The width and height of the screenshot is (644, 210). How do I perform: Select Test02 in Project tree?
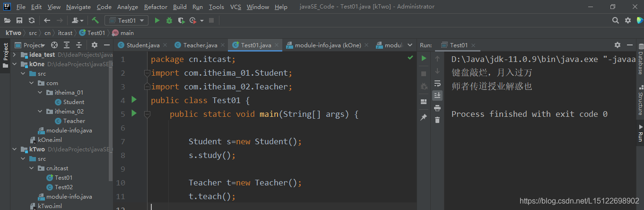64,187
